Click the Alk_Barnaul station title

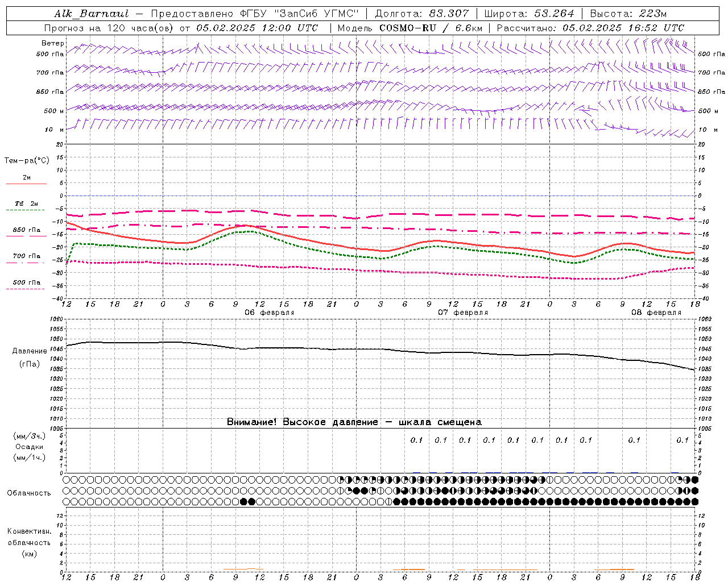point(92,14)
